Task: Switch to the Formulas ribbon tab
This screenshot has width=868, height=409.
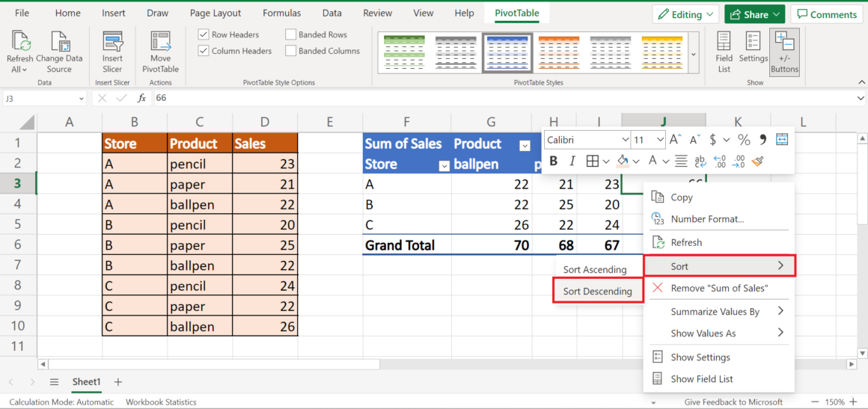Action: click(281, 13)
